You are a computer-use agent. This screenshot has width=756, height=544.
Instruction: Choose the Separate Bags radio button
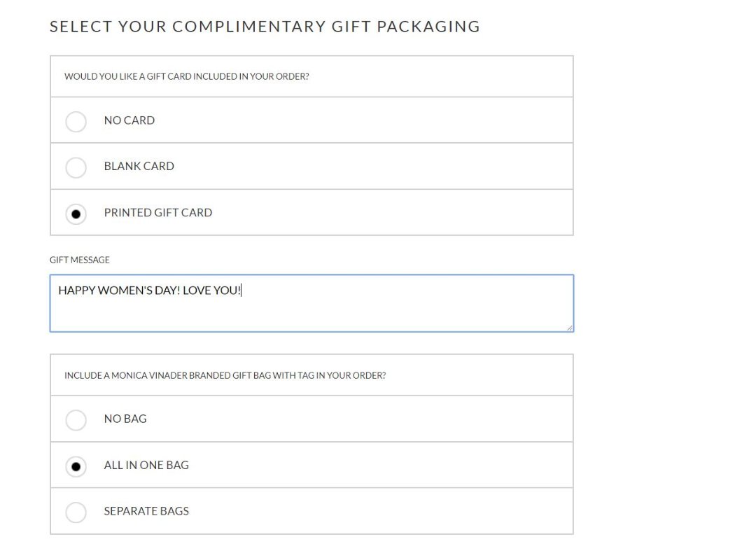pos(76,512)
